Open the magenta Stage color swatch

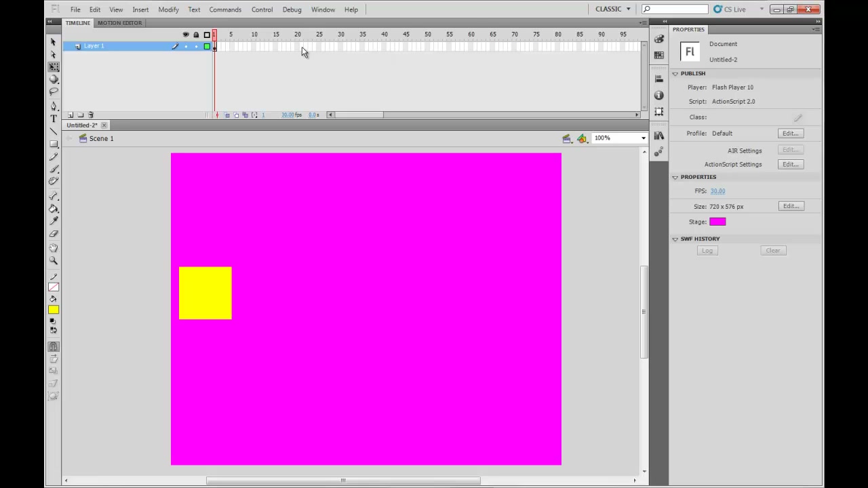pyautogui.click(x=717, y=222)
